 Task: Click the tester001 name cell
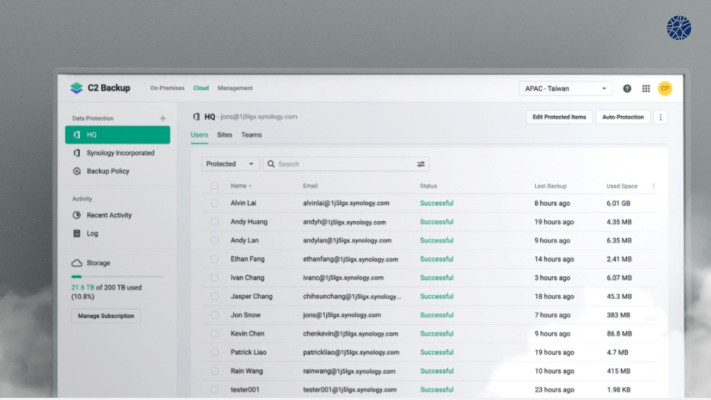tap(244, 389)
